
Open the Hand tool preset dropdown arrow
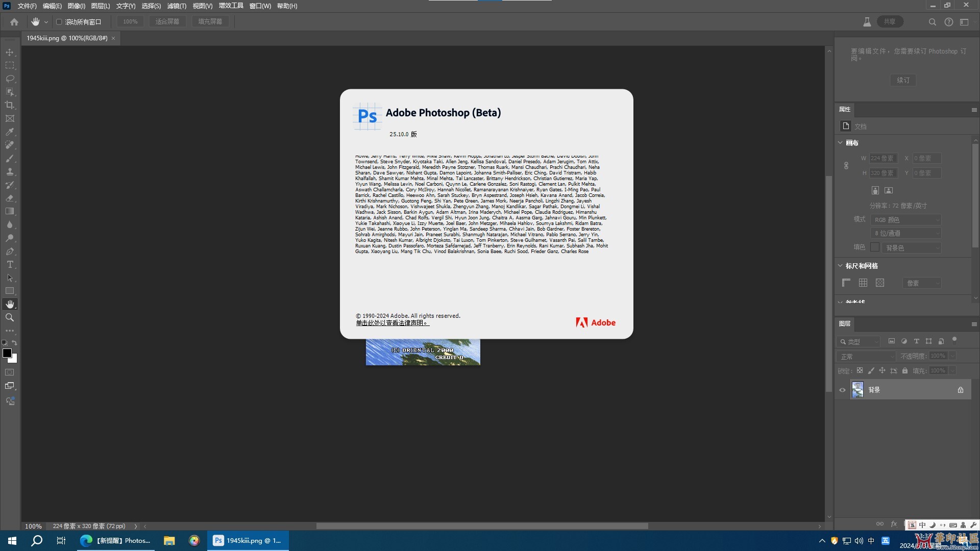pos(46,22)
